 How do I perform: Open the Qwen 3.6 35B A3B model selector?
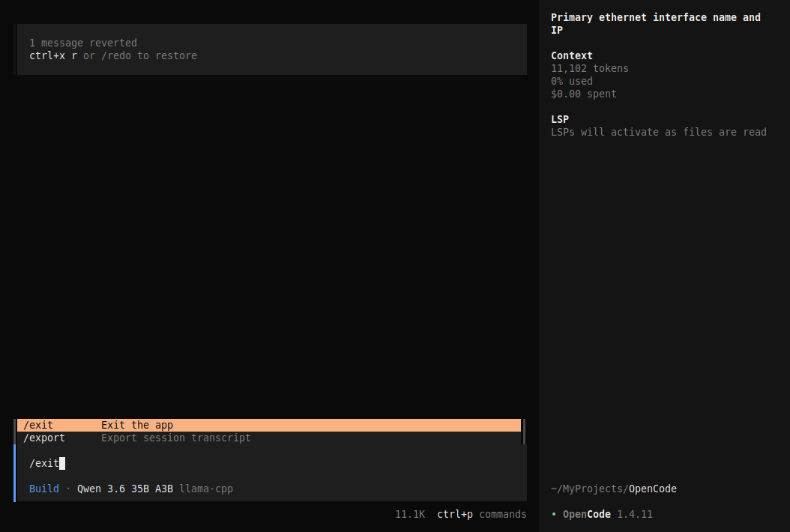(125, 489)
